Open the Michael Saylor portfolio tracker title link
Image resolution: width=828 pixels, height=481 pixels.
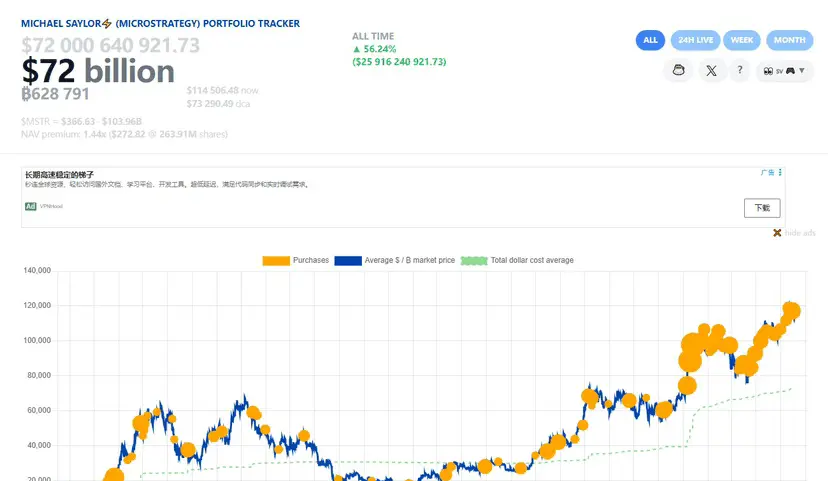coord(160,24)
